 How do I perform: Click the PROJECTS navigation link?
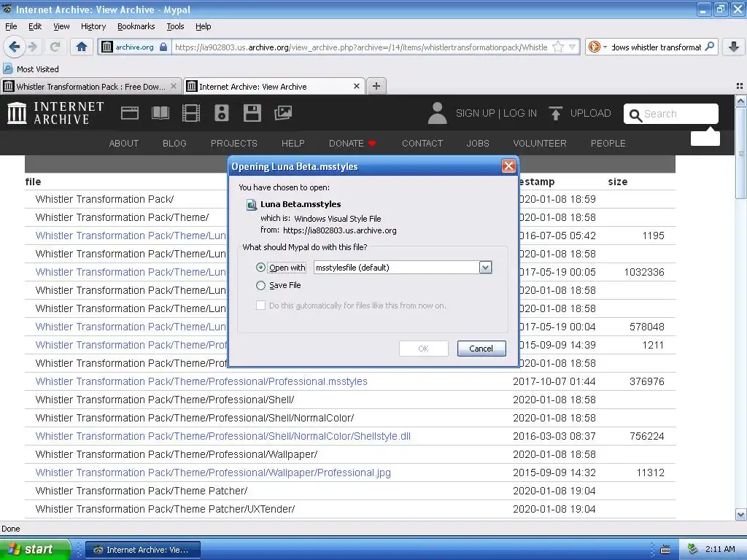point(234,144)
